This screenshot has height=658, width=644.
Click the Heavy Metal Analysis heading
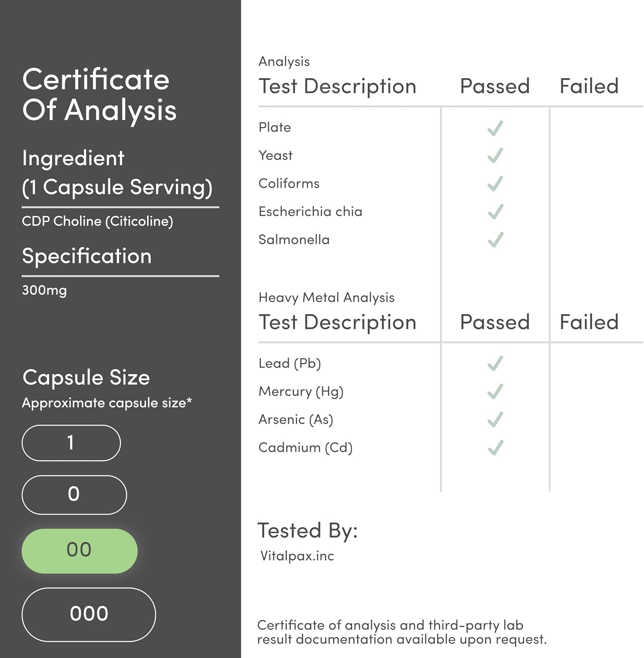327,297
